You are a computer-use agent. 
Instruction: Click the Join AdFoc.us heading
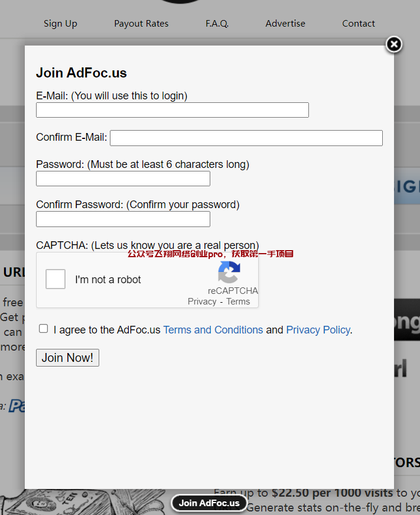(x=82, y=73)
